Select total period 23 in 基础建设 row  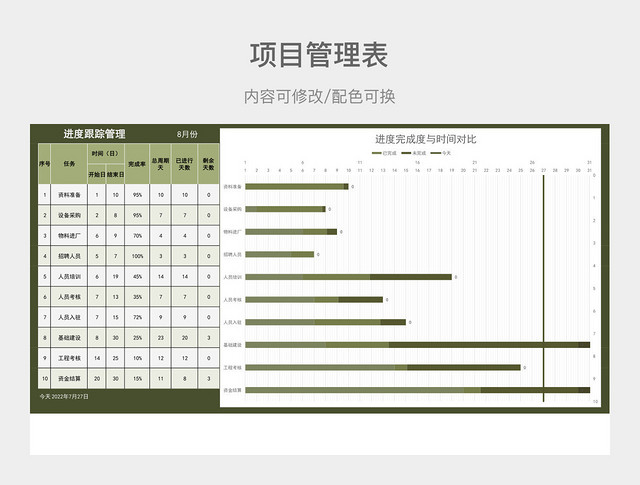(x=160, y=338)
